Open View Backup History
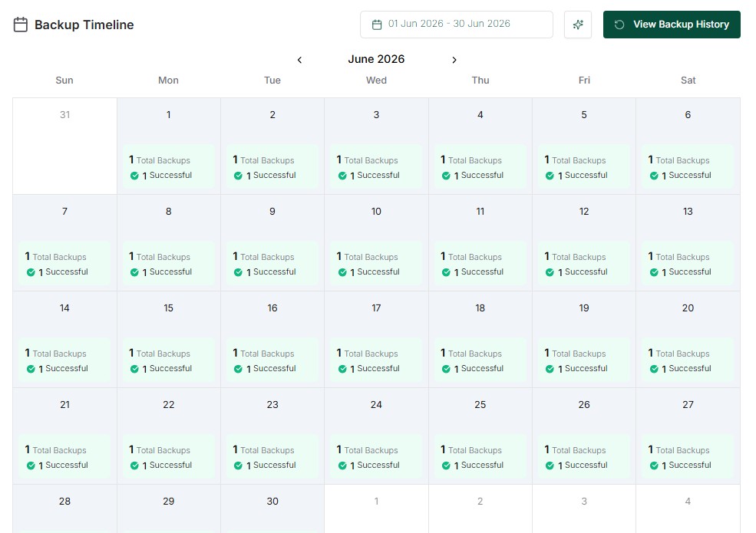This screenshot has height=533, width=756. coord(671,25)
